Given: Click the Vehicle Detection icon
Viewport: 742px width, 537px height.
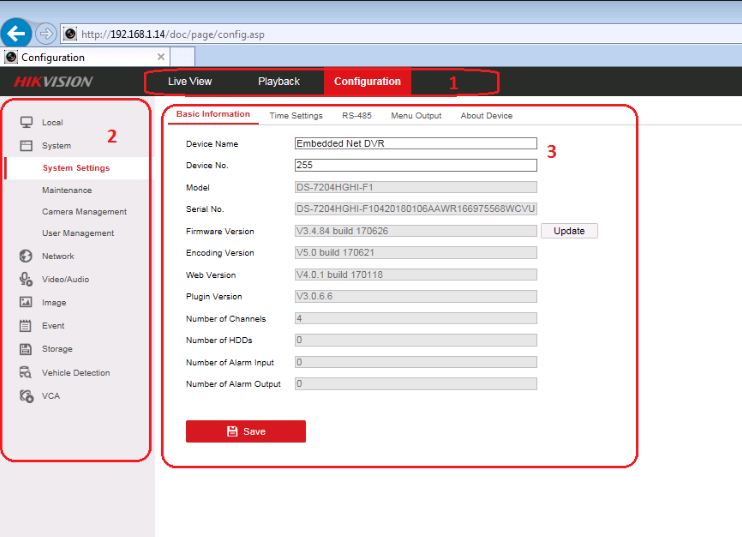Looking at the screenshot, I should (x=26, y=372).
